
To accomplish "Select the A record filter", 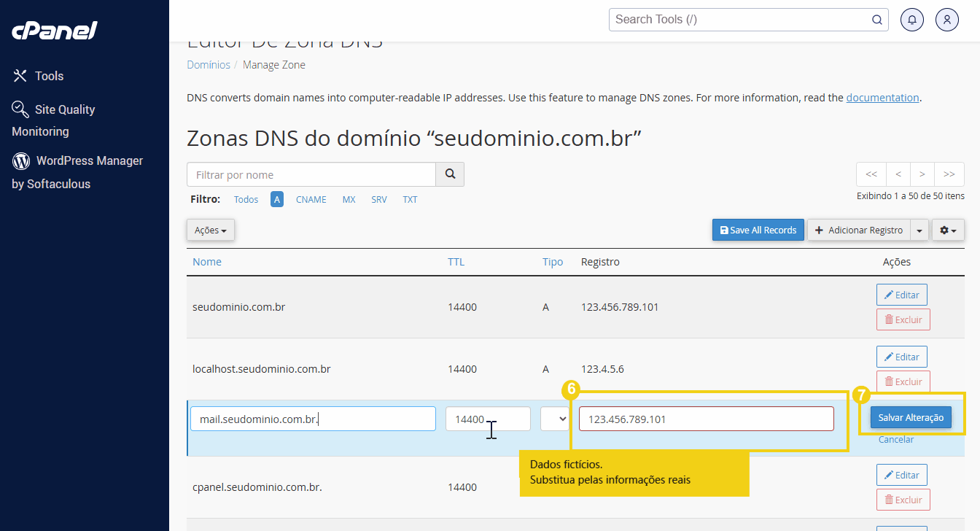I will tap(277, 199).
